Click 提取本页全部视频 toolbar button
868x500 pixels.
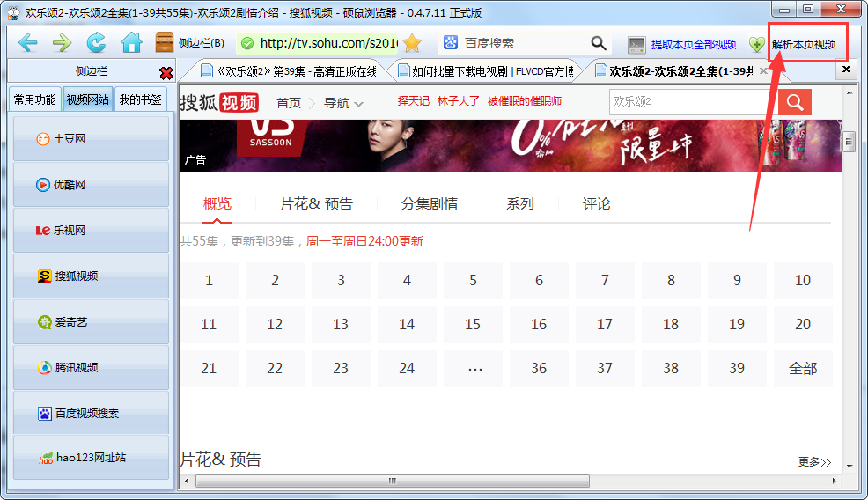tap(682, 44)
